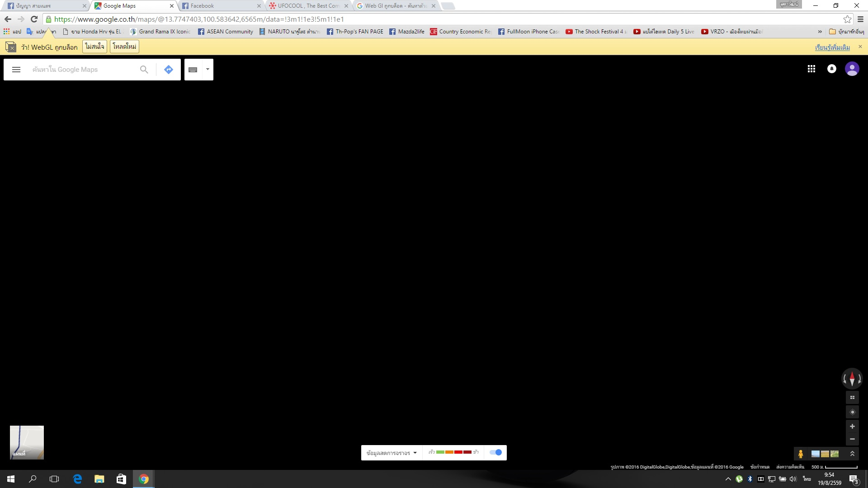Open the Google apps grid
The height and width of the screenshot is (488, 868).
pos(811,69)
